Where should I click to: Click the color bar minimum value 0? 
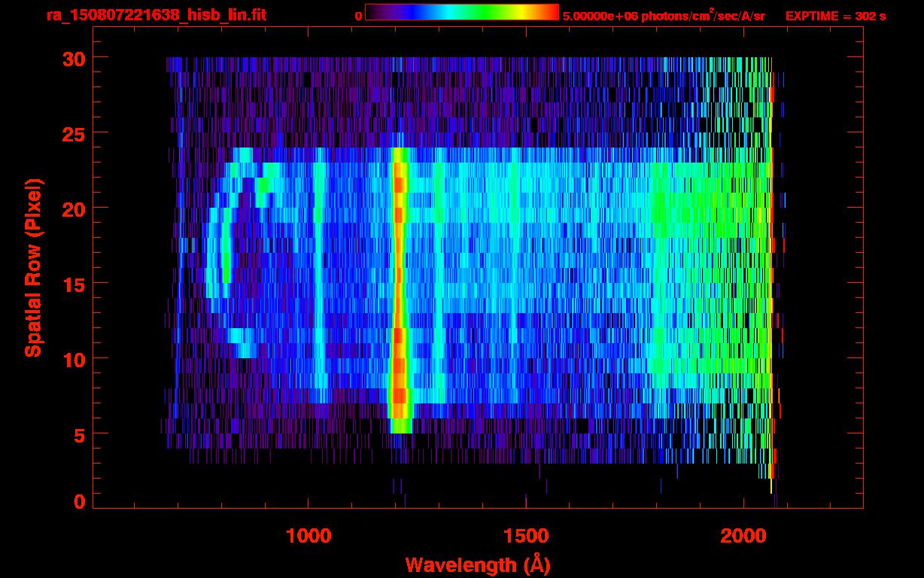point(358,16)
